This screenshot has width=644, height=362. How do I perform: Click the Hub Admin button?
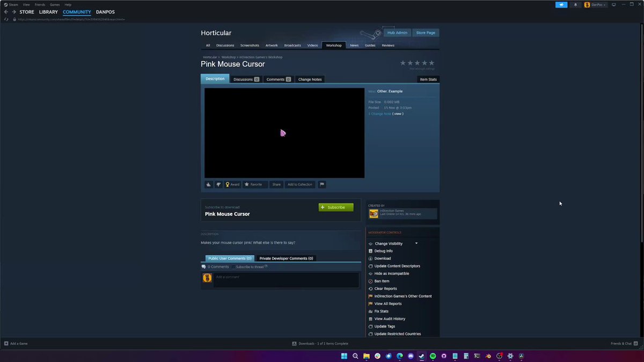tap(398, 33)
